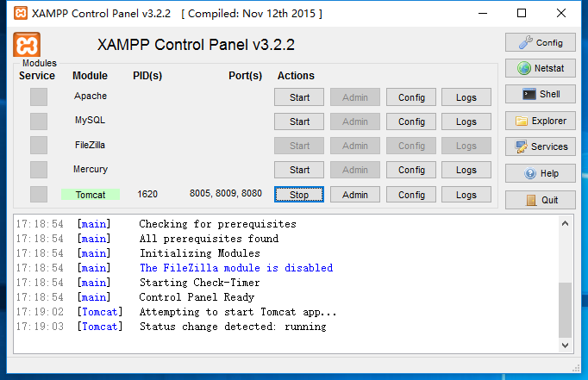Screen dimensions: 588x380
Task: Click the disabled FileZilla Config button
Action: pos(411,146)
